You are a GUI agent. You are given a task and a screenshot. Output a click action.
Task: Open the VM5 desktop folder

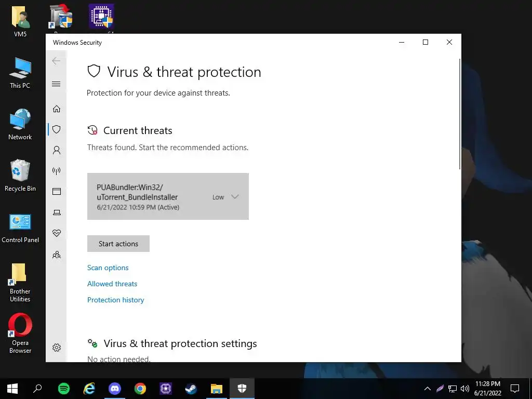(x=20, y=22)
